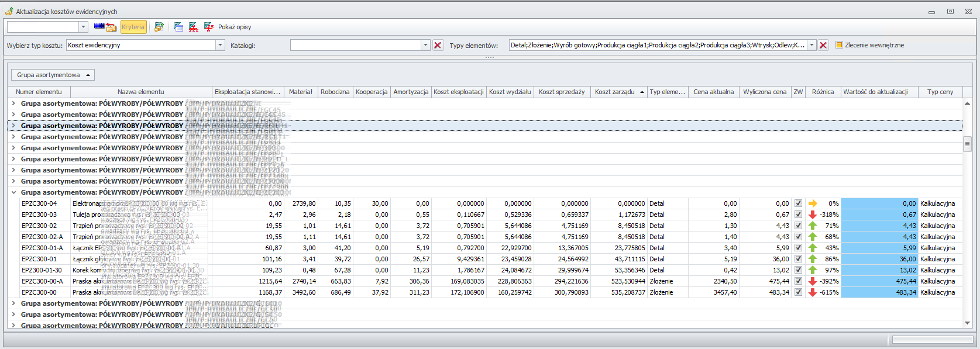
Task: Click the cost update icon with green arrow
Action: pyautogui.click(x=159, y=27)
